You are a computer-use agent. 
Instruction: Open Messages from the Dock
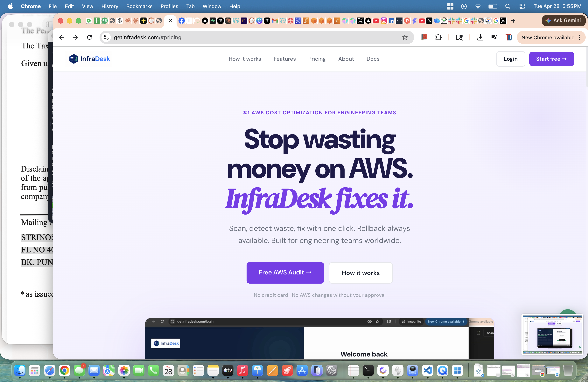79,370
